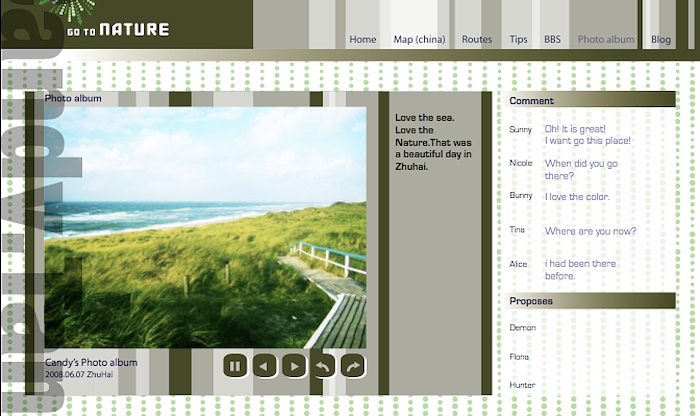Screen dimensions: 700x416
Task: Click commenter name Alice
Action: pos(518,264)
